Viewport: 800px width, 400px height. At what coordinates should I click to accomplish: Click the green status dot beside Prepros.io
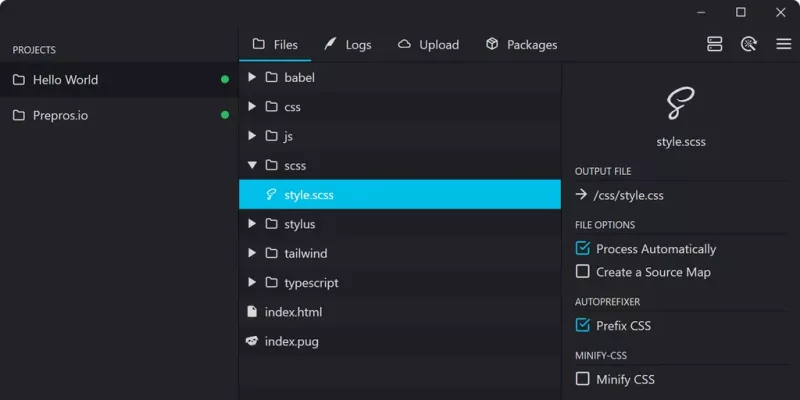coord(225,115)
